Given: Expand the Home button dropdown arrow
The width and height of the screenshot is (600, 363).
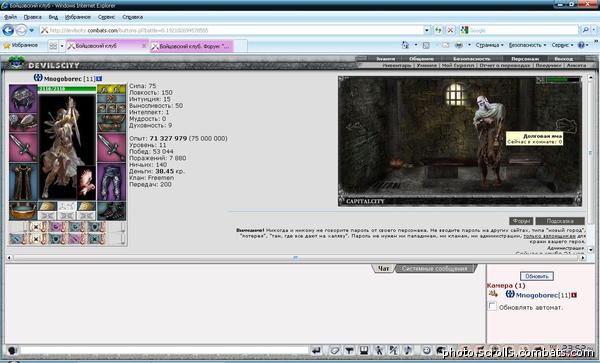Looking at the screenshot, I should [x=416, y=45].
